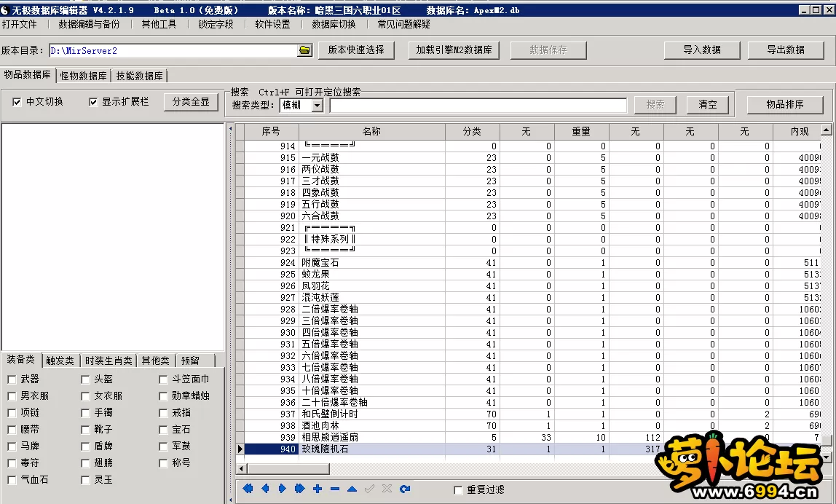This screenshot has width=836, height=504.
Task: Refresh data with the curved arrow icon
Action: 405,489
